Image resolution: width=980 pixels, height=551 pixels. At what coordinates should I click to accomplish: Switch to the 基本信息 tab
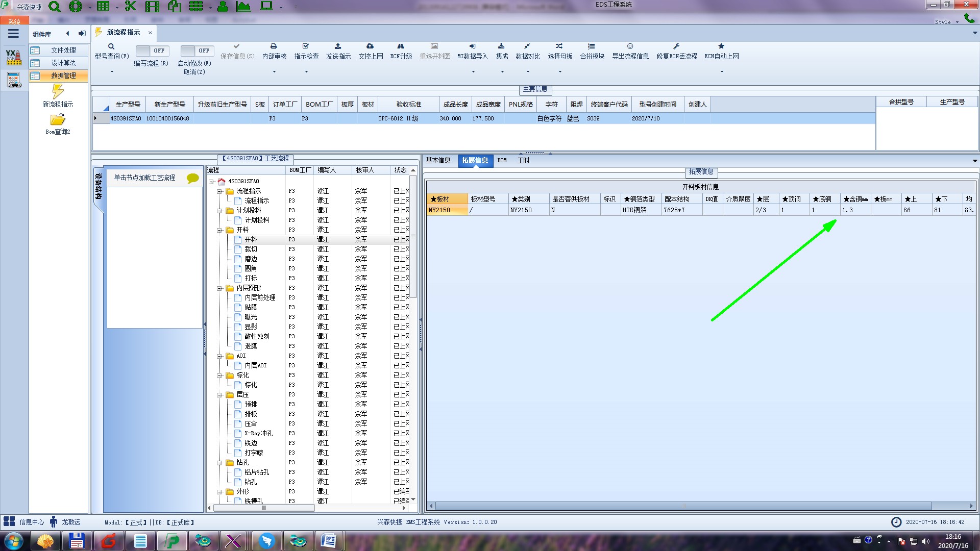438,161
